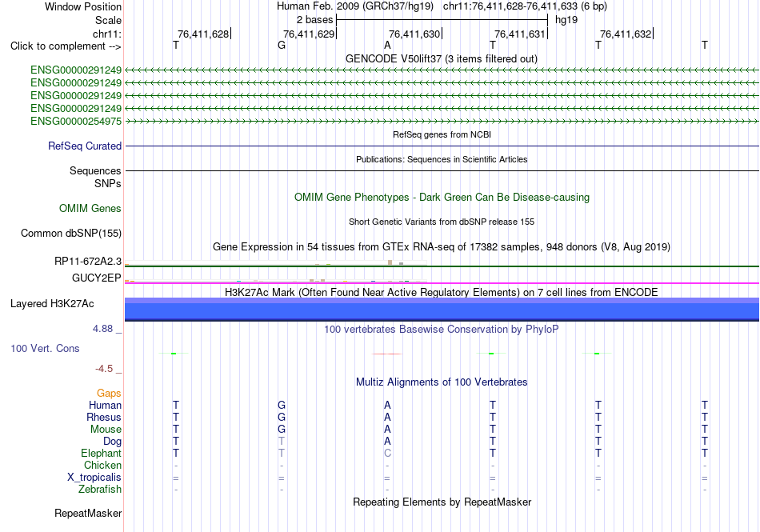
Task: Click the 4.88 PhyloP maximum value
Action: click(x=102, y=329)
